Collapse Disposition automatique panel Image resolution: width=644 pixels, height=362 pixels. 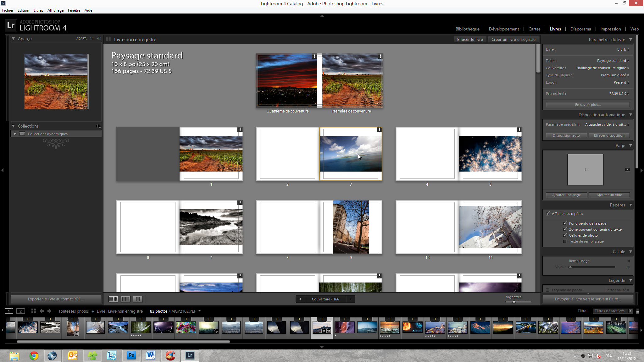[630, 115]
